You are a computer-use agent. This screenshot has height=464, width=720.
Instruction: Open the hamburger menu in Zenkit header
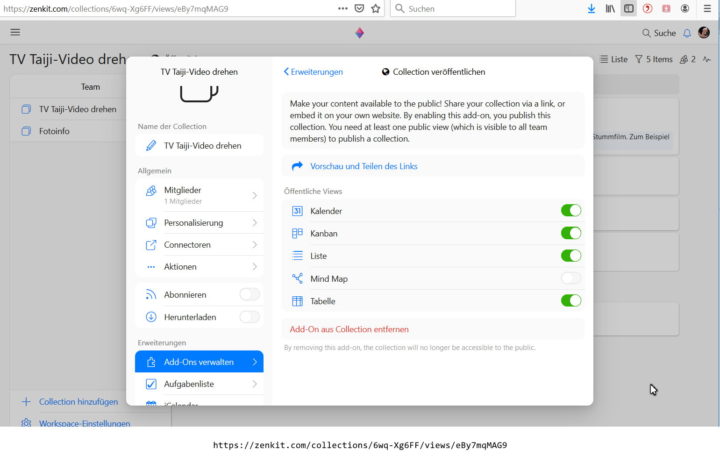[15, 32]
